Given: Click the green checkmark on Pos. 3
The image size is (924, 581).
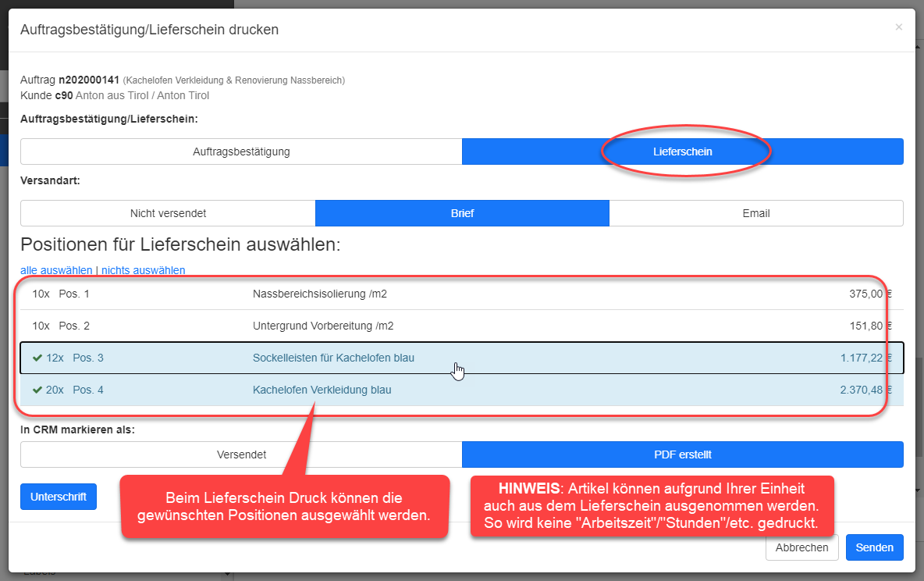Looking at the screenshot, I should coord(37,358).
